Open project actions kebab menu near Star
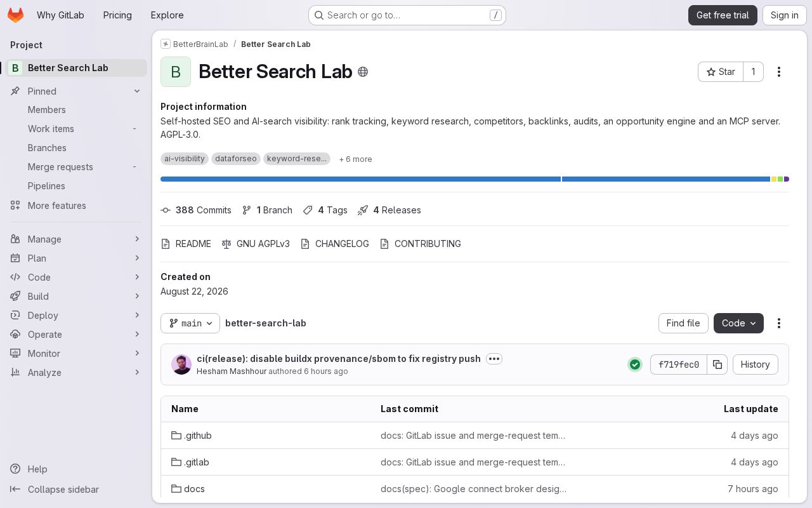This screenshot has height=508, width=812. (x=779, y=72)
